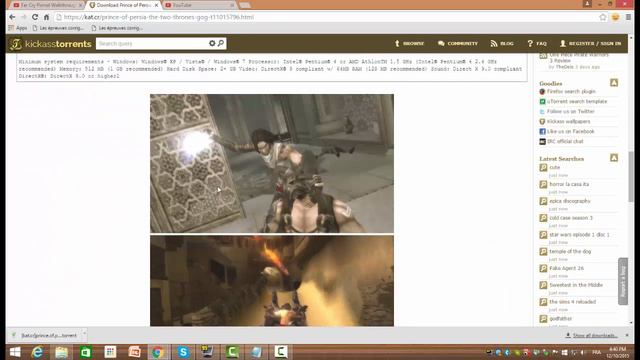Collapse the Goodies section arrow

click(x=614, y=83)
